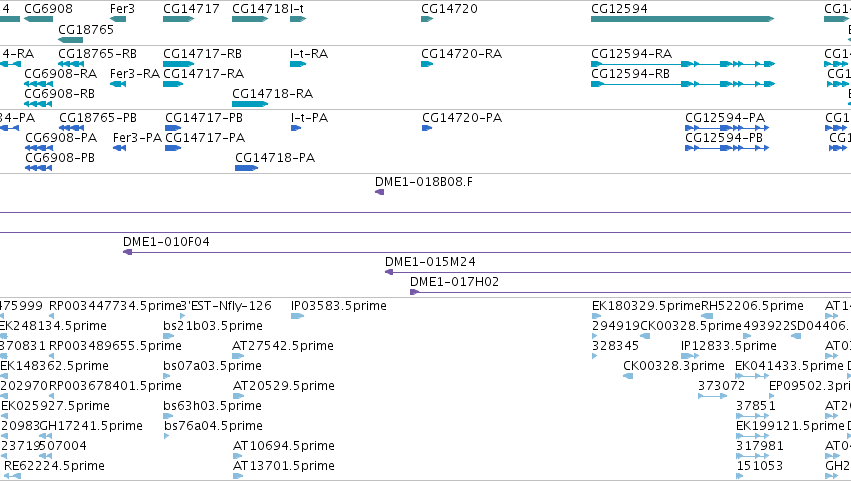Select the Fer3 gene arrow

118,19
